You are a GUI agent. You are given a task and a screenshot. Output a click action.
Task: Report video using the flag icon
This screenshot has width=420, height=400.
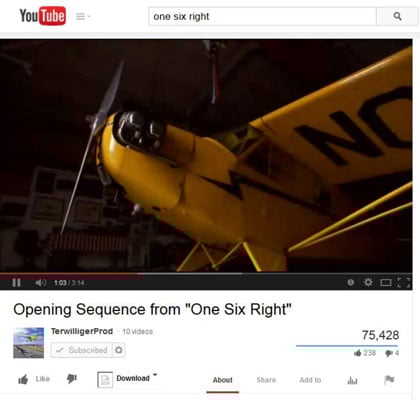pyautogui.click(x=389, y=380)
